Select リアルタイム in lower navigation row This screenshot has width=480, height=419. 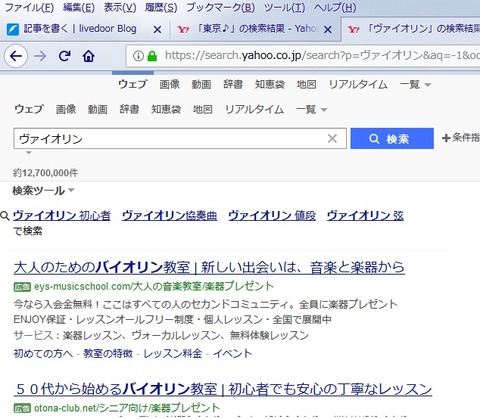[x=255, y=109]
